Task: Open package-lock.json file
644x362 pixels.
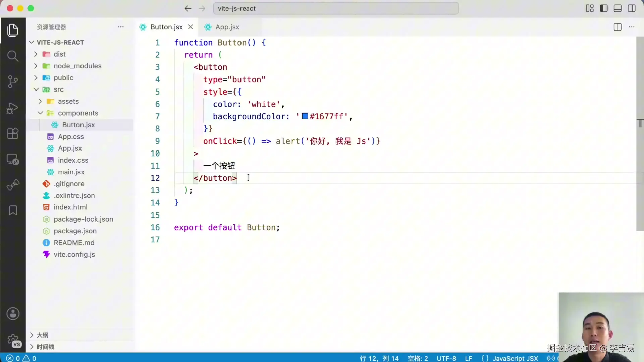Action: (x=80, y=219)
